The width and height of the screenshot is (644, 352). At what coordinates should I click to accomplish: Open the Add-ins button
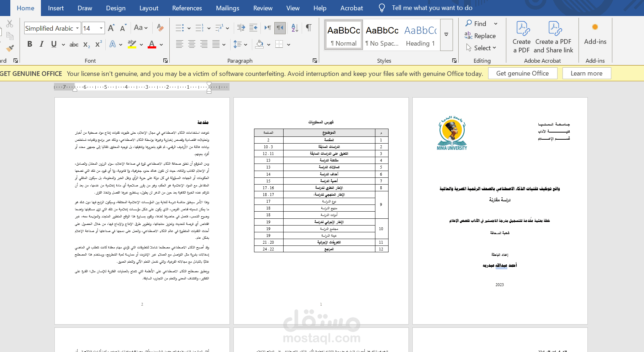pyautogui.click(x=595, y=34)
